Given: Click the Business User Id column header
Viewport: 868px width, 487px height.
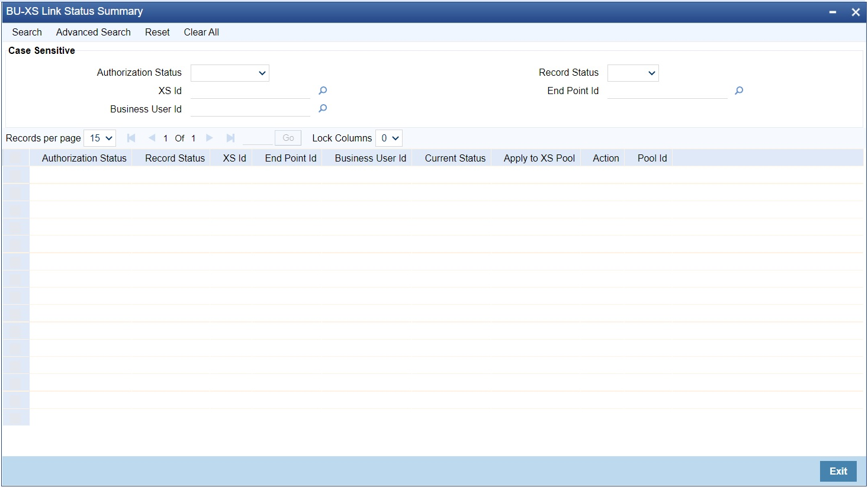Looking at the screenshot, I should 371,158.
